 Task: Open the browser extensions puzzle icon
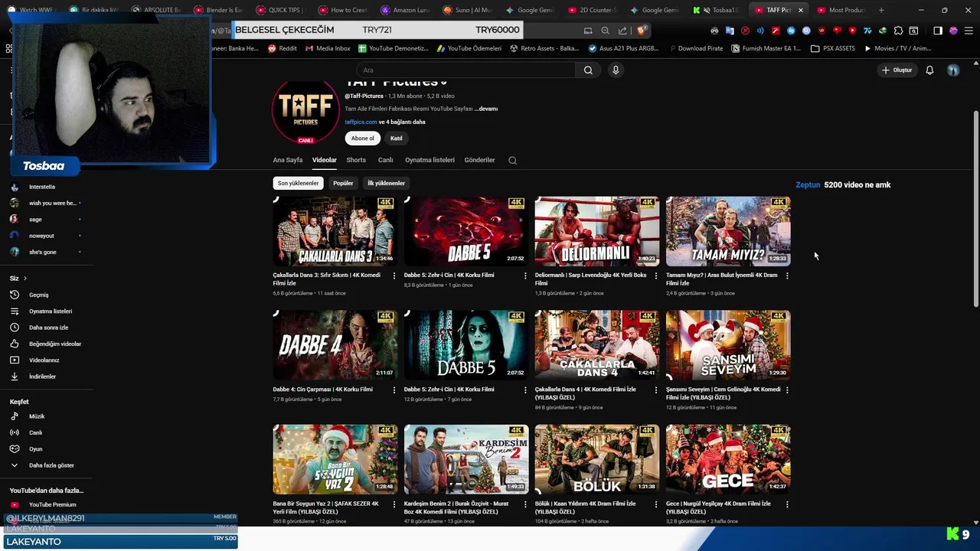tap(899, 31)
